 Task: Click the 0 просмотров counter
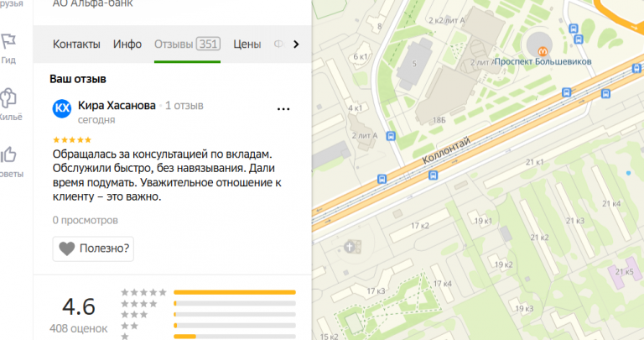tap(85, 220)
